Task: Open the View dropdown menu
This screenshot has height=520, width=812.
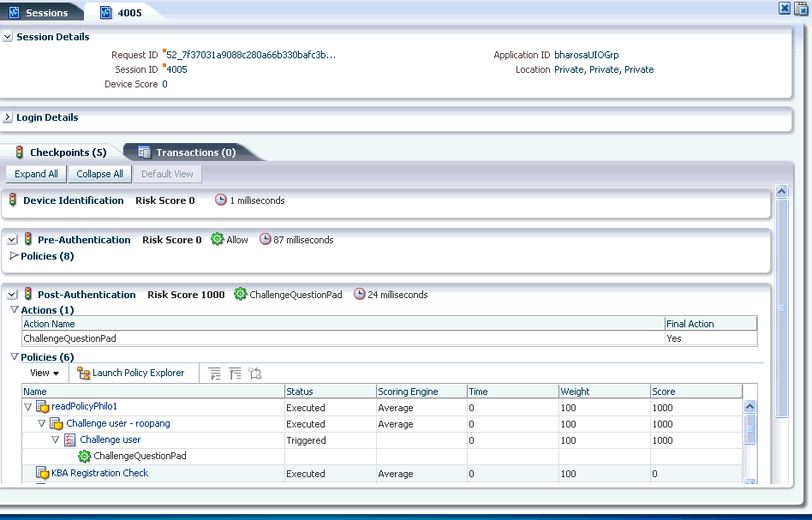Action: (x=45, y=373)
